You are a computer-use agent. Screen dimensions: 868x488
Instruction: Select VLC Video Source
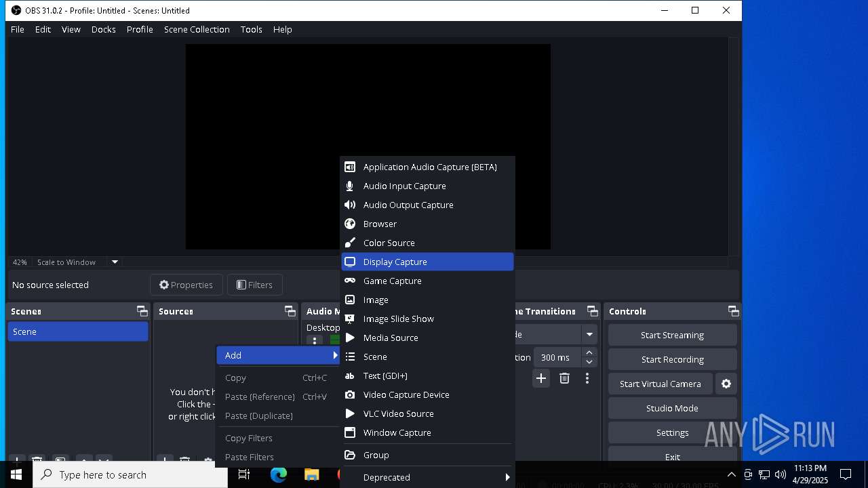[x=427, y=413]
